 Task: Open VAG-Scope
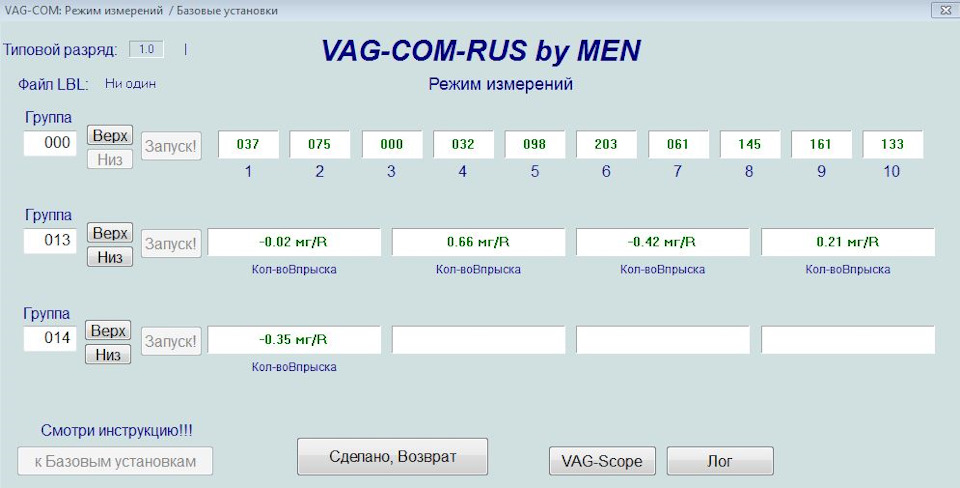pos(602,461)
